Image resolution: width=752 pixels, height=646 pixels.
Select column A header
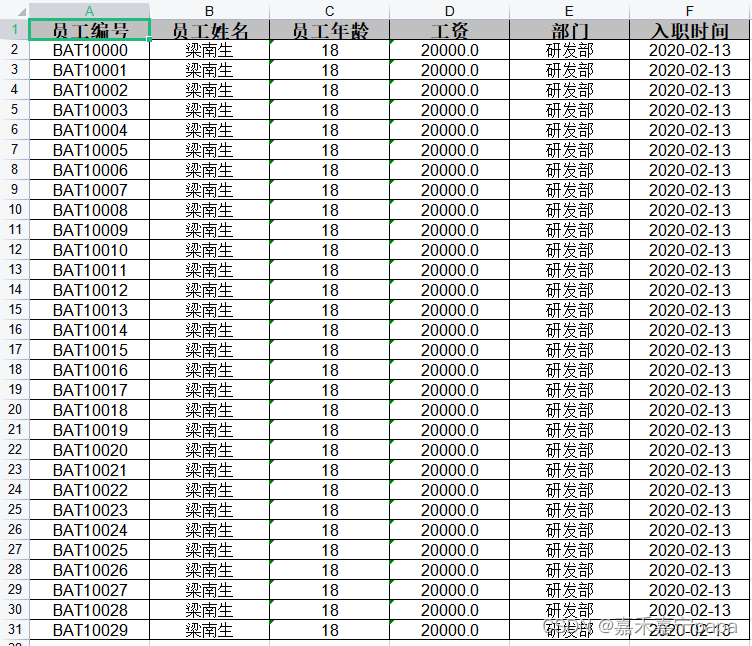(x=89, y=11)
